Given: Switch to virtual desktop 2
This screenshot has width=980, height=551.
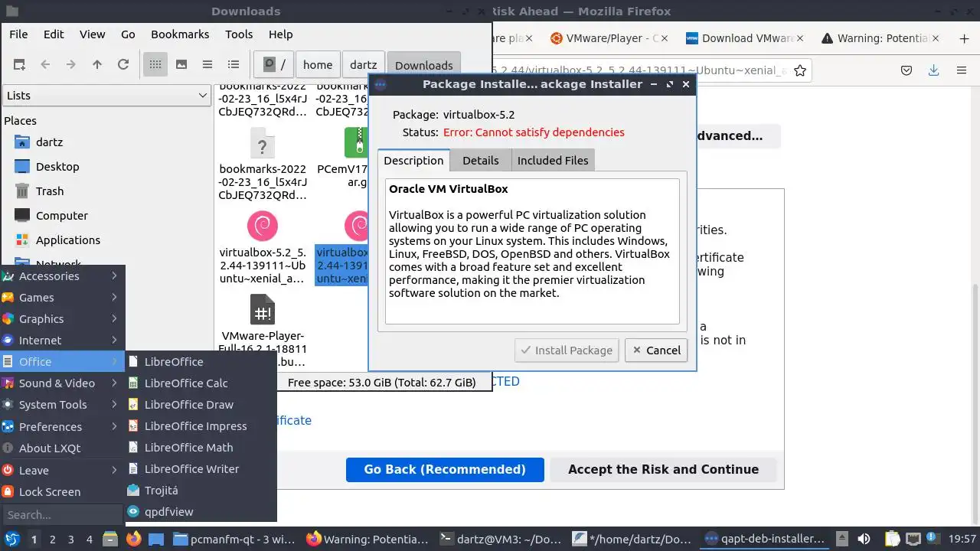Looking at the screenshot, I should coord(52,539).
